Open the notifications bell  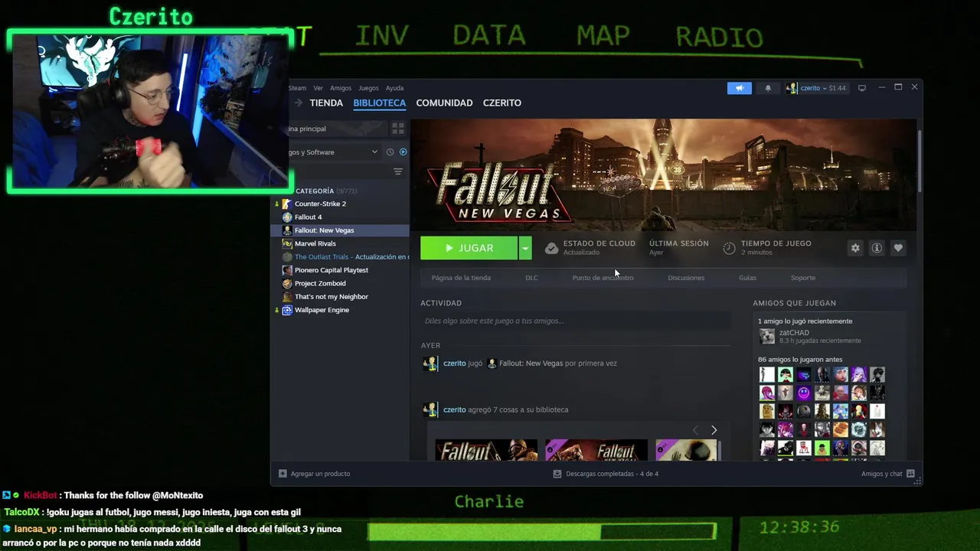pos(768,88)
